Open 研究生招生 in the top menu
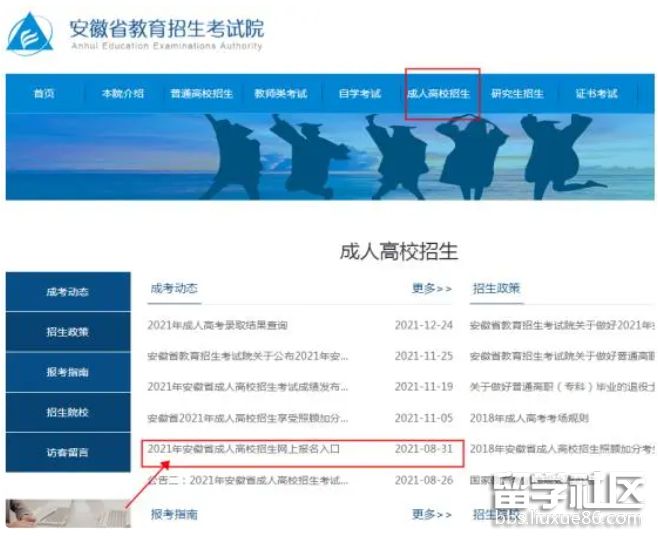658x540 pixels. pyautogui.click(x=517, y=94)
